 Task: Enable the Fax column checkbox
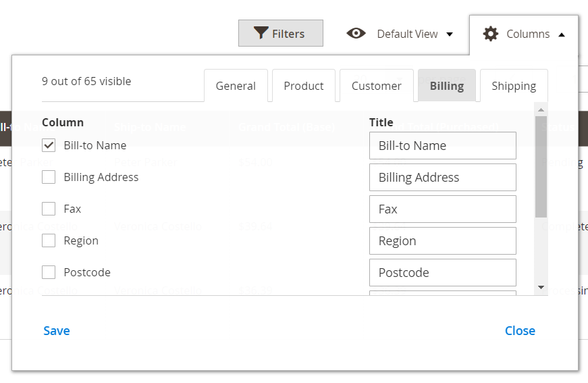pyautogui.click(x=49, y=209)
